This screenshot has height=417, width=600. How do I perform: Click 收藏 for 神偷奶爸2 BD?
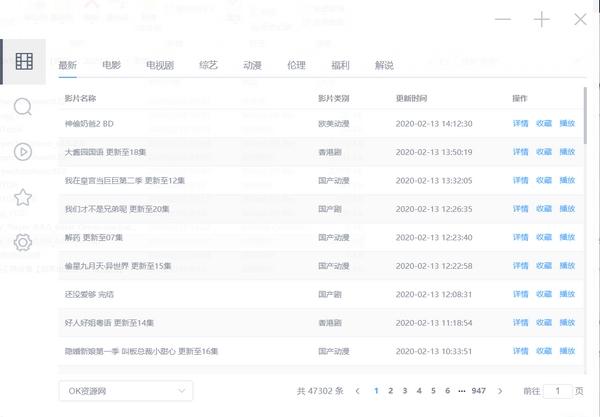(544, 123)
